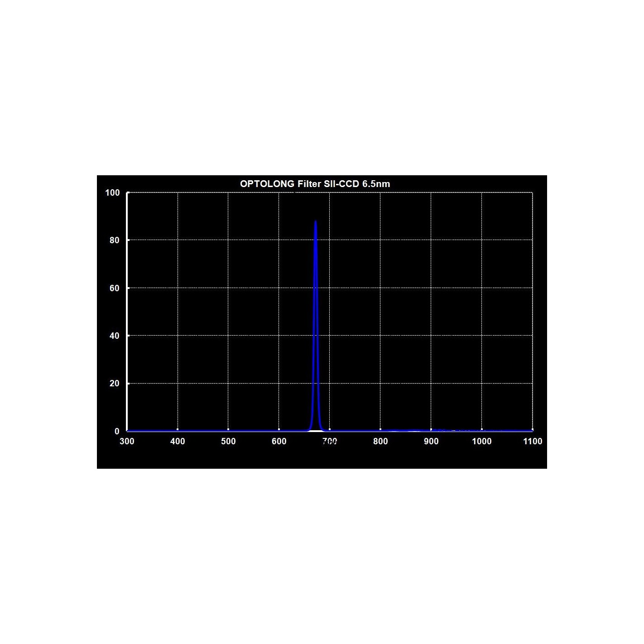Click the 900 label on horizontal axis
644x644 pixels.
point(431,442)
